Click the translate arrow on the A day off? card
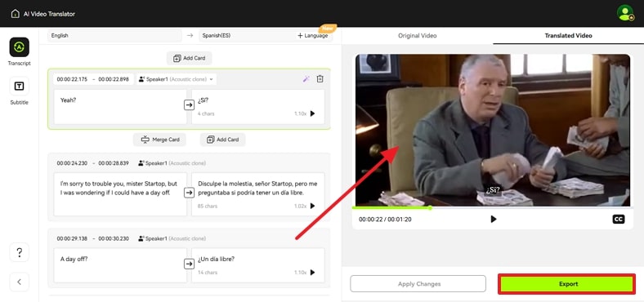 pos(189,264)
